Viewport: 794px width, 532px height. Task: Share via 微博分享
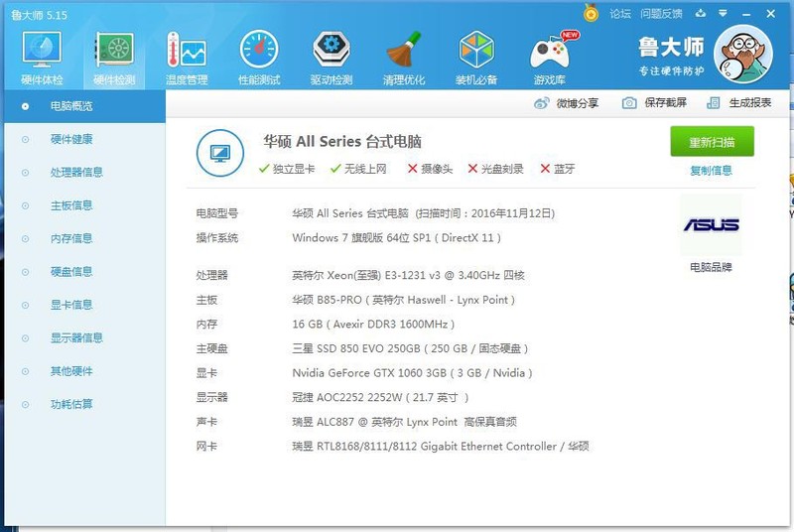click(566, 103)
